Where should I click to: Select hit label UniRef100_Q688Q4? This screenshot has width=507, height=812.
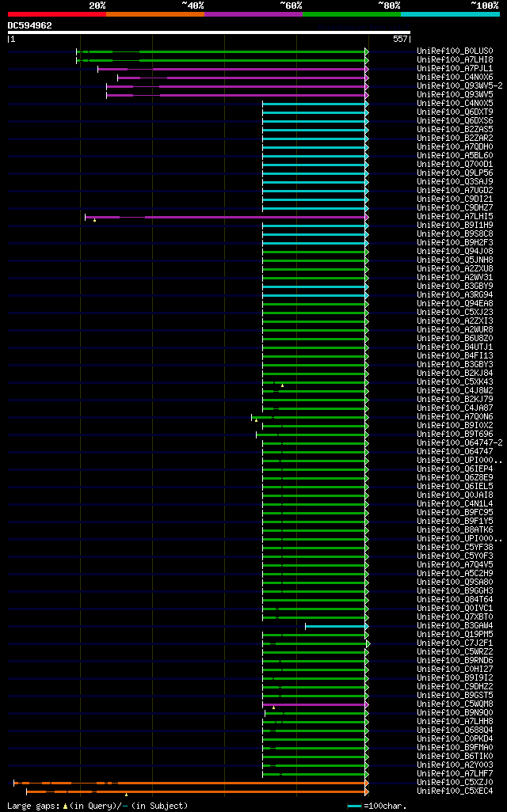(456, 730)
